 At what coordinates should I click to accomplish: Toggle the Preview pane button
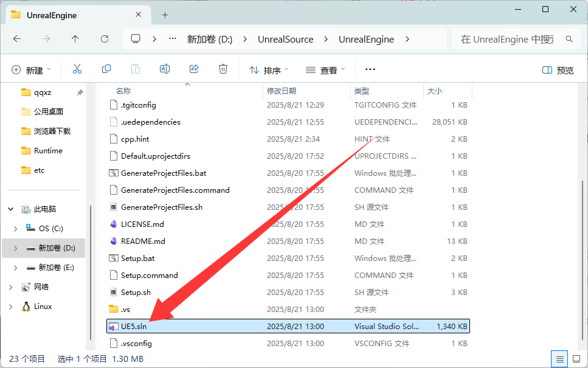(x=558, y=70)
